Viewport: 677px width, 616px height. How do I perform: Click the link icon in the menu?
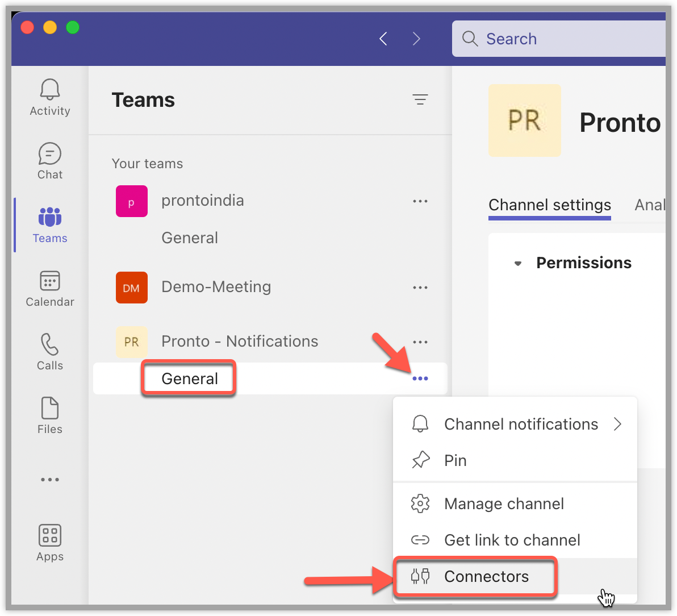[420, 540]
